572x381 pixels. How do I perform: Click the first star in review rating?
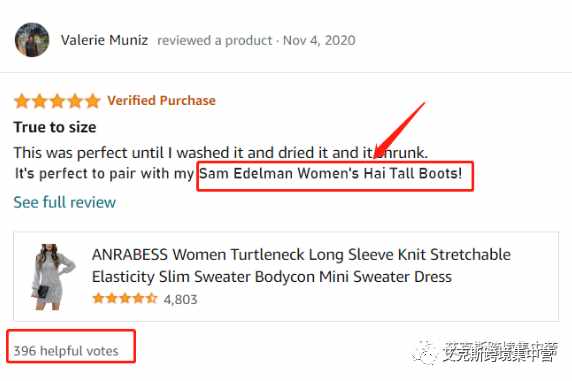[x=22, y=101]
